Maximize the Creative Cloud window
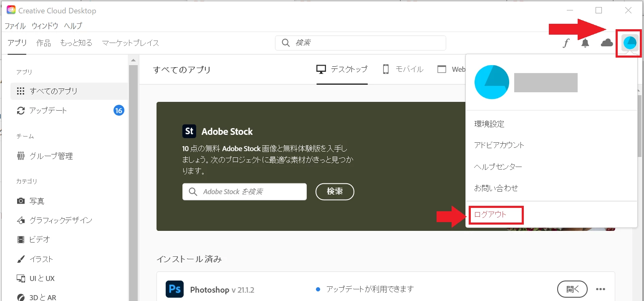Viewport: 644px width, 301px height. (x=599, y=10)
